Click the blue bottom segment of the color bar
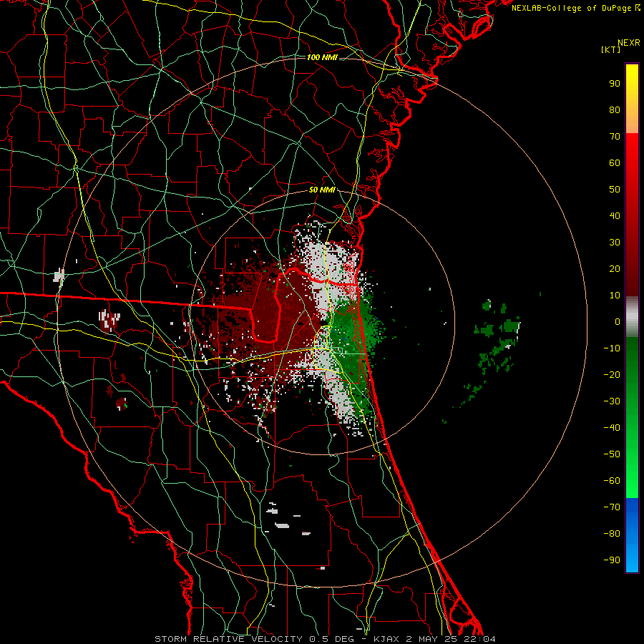The image size is (644, 644). tap(632, 535)
